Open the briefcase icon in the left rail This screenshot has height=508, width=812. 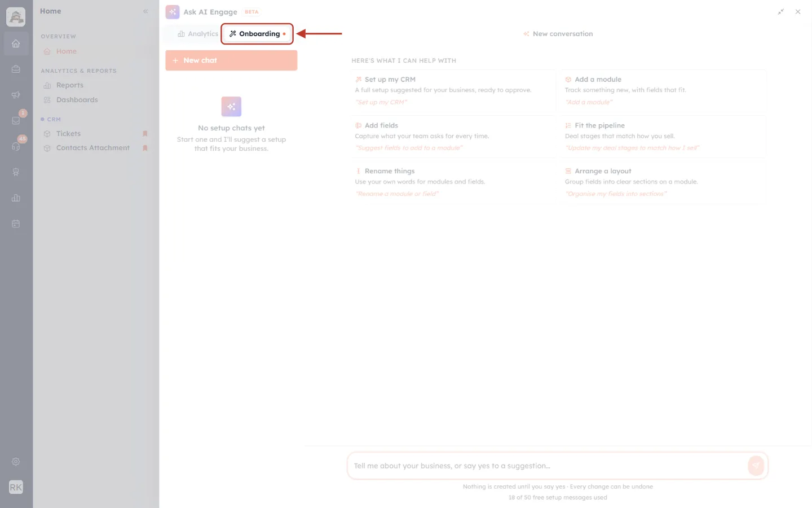pos(16,69)
